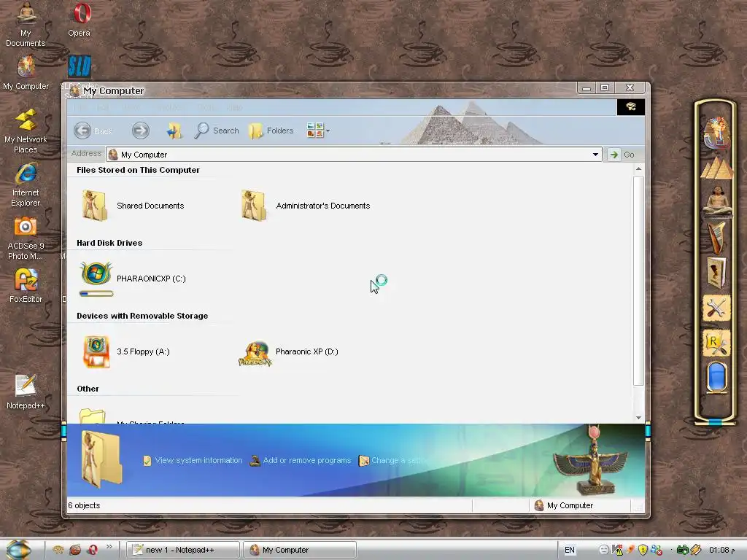Image resolution: width=747 pixels, height=560 pixels.
Task: Open the Tools menu
Action: coord(206,108)
